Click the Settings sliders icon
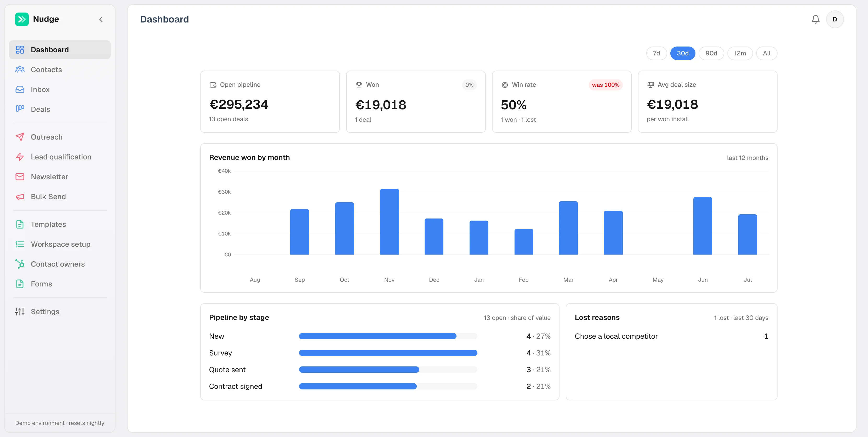The height and width of the screenshot is (437, 868). [x=20, y=311]
